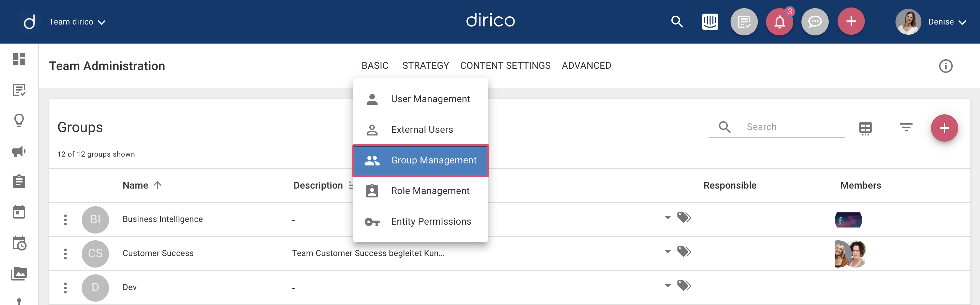The image size is (980, 305).
Task: Open row menu for Customer Success
Action: tap(65, 254)
